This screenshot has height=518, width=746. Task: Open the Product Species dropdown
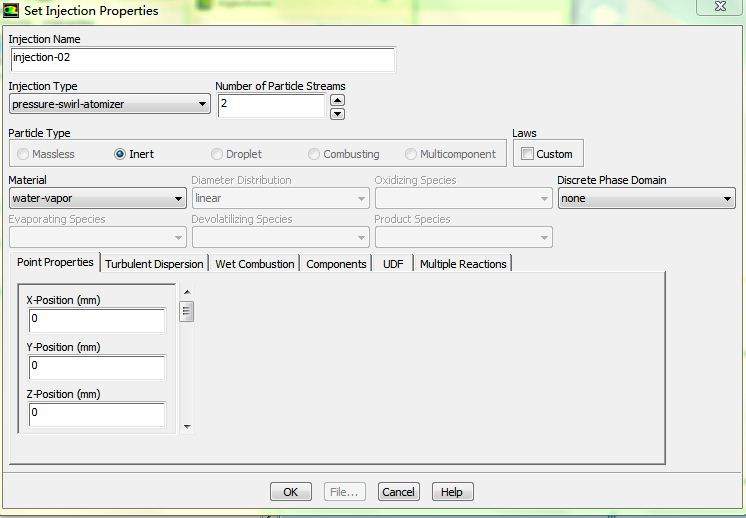[463, 237]
